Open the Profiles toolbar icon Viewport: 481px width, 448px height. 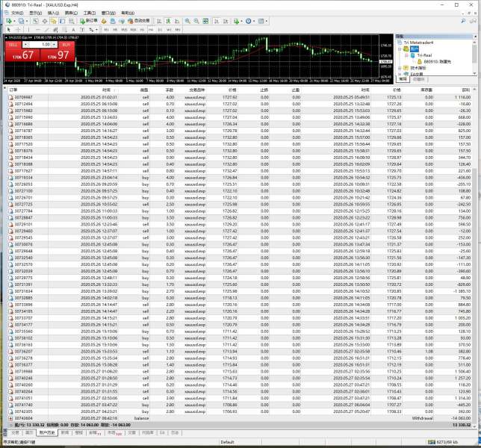[x=21, y=21]
